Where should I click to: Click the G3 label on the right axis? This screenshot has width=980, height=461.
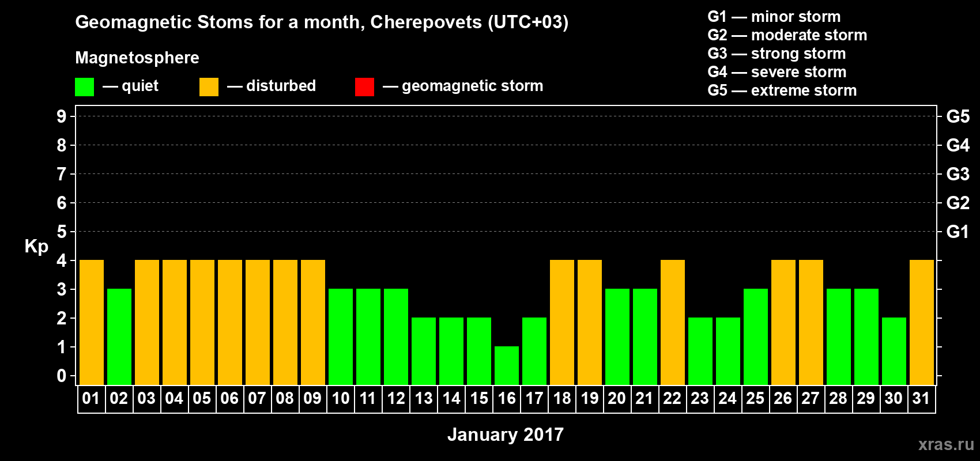click(x=958, y=174)
